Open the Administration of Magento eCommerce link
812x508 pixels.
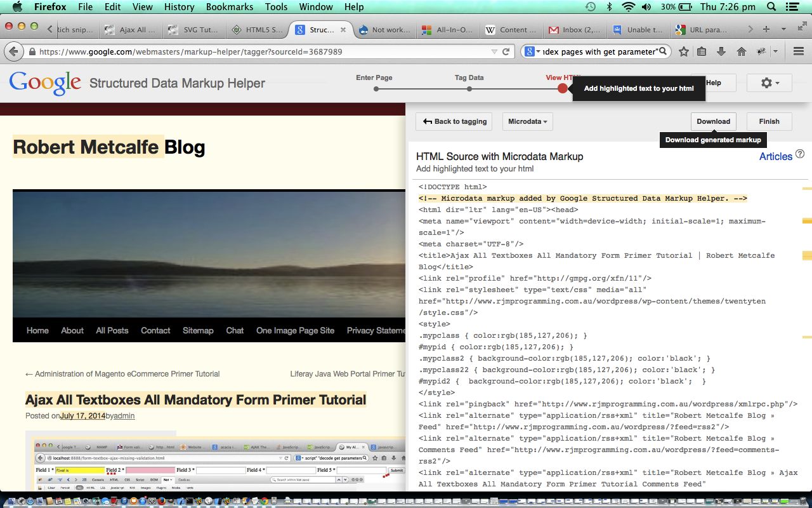coord(122,374)
